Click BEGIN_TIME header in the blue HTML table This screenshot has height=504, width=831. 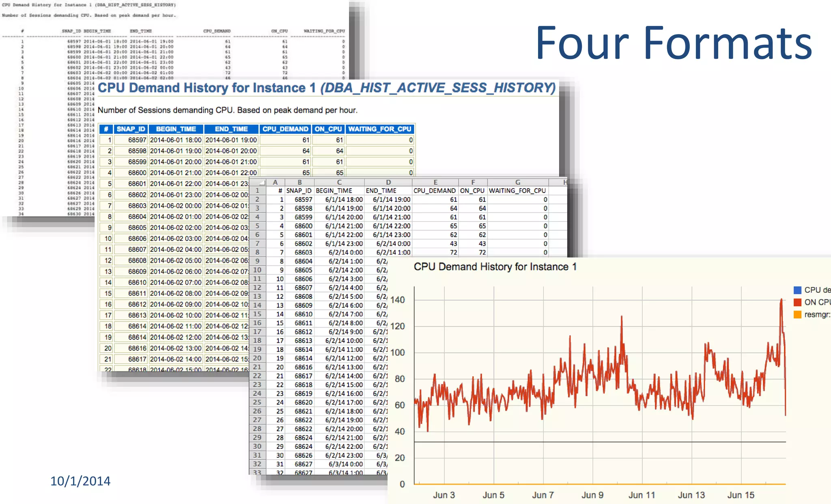[176, 129]
